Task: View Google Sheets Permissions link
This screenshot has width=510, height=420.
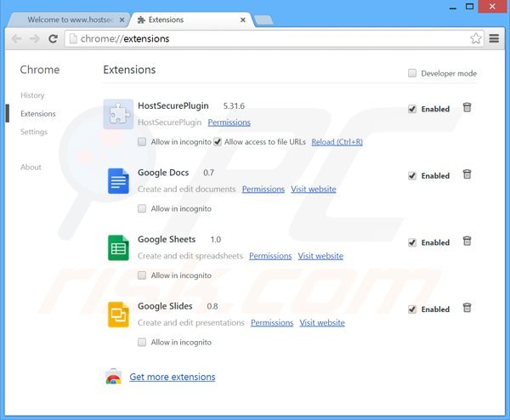Action: [270, 256]
